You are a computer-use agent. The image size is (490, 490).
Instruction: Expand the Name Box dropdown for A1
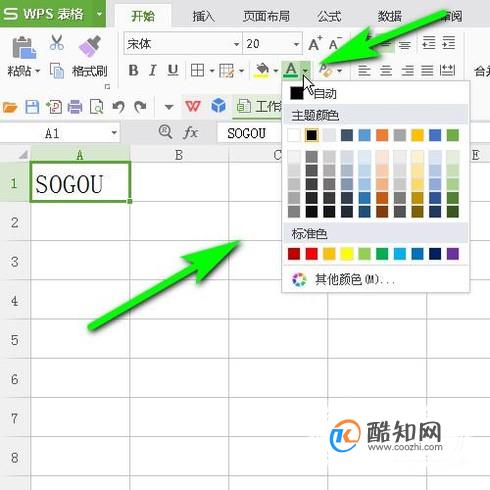(114, 133)
